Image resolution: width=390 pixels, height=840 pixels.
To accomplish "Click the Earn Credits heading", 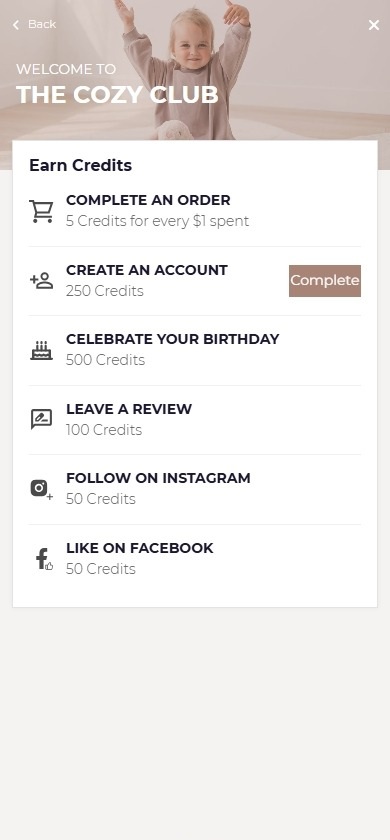I will 80,166.
